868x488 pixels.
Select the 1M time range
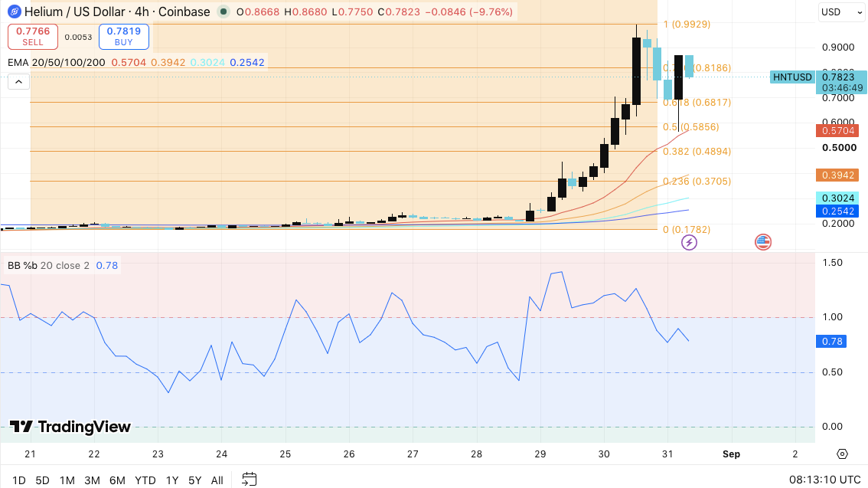[67, 480]
